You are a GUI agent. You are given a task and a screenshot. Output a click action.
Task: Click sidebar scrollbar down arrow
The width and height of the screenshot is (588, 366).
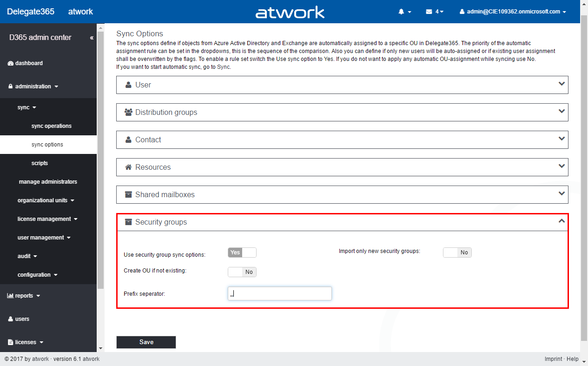point(100,348)
